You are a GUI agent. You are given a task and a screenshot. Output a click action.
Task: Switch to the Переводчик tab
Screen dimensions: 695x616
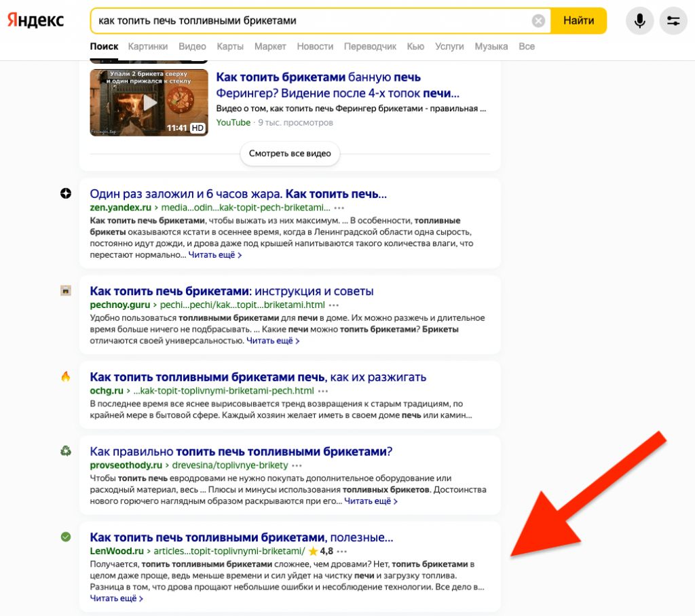coord(370,47)
